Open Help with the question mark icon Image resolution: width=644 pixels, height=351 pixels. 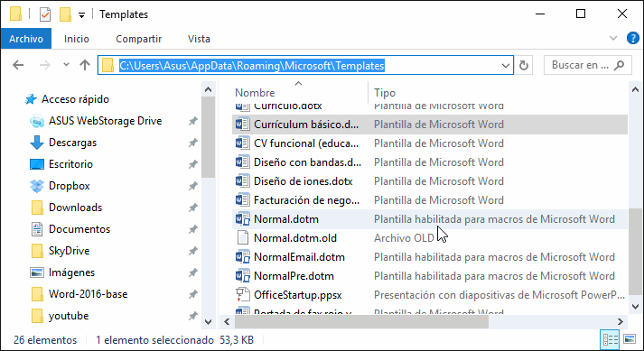tap(632, 38)
